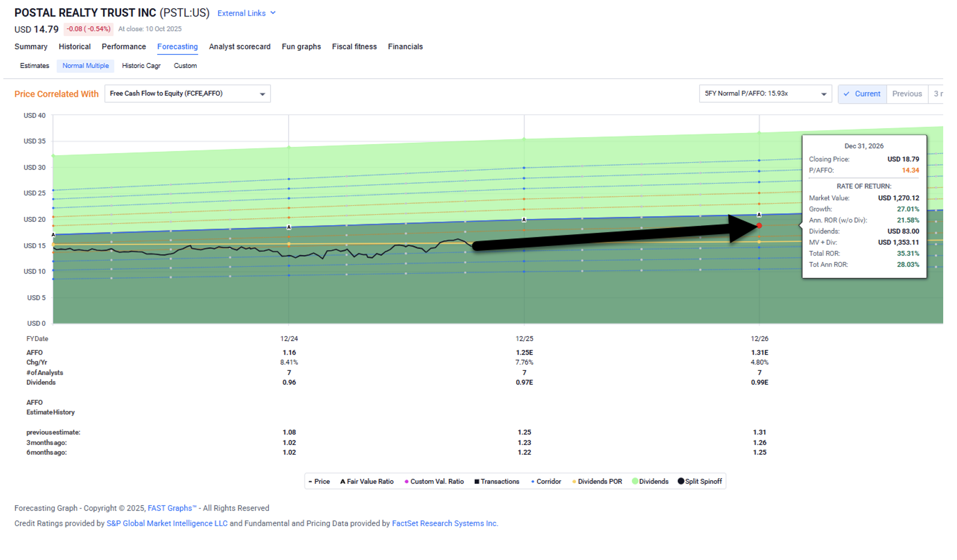Toggle the Corridor legend marker
This screenshot has height=560, width=957.
(532, 481)
